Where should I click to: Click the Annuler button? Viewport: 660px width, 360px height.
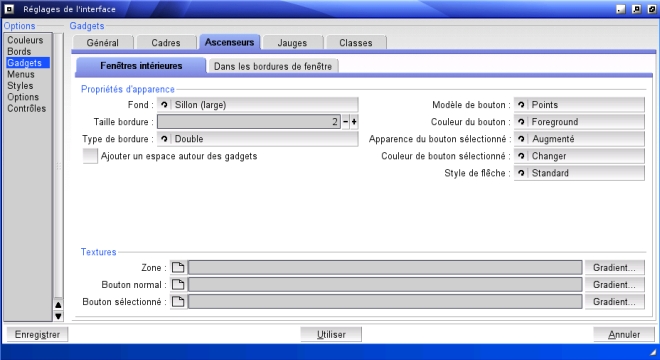pyautogui.click(x=624, y=334)
